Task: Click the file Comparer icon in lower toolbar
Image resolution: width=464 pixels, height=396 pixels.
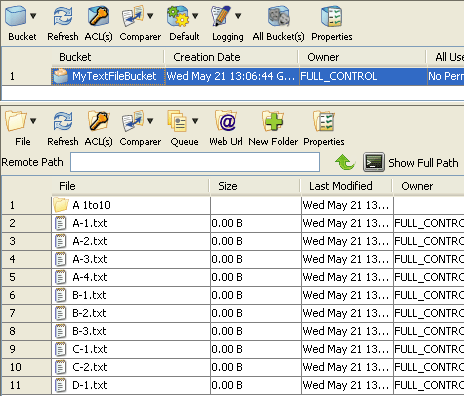Action: point(133,121)
